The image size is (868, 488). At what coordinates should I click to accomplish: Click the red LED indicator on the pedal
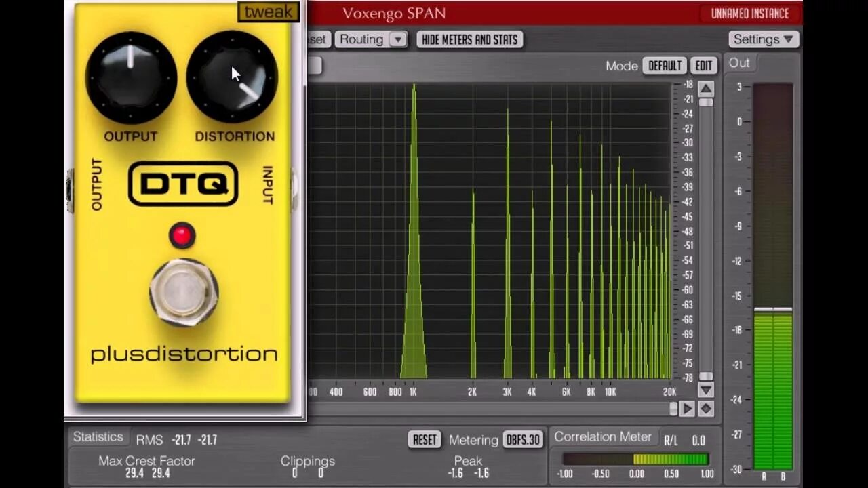tap(182, 235)
